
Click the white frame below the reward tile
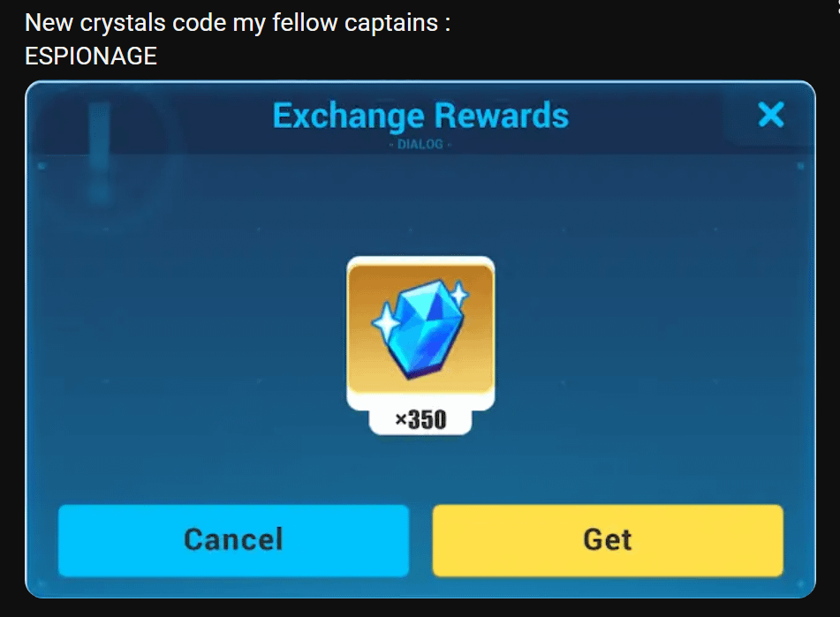click(x=420, y=419)
